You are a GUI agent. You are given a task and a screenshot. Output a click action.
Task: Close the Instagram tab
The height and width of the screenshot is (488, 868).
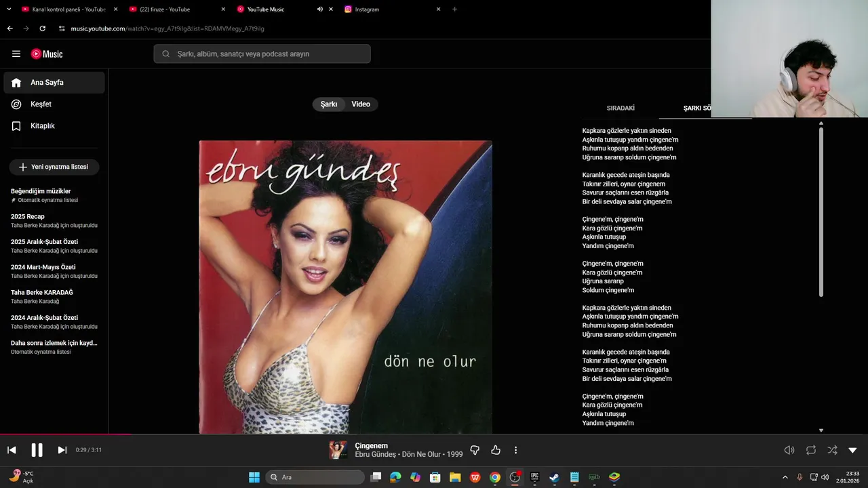coord(438,9)
